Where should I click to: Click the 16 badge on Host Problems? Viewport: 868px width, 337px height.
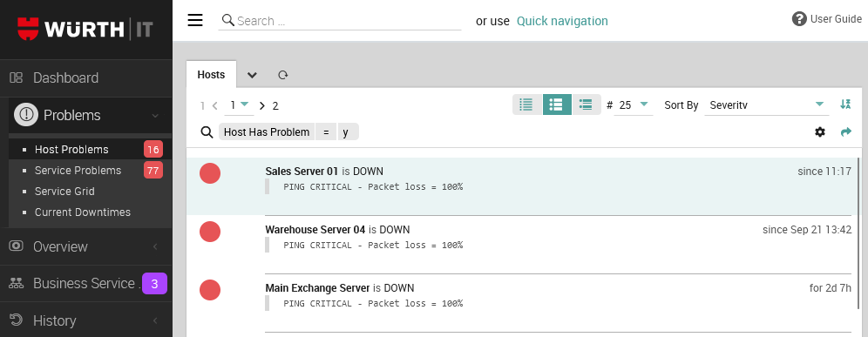pos(153,150)
